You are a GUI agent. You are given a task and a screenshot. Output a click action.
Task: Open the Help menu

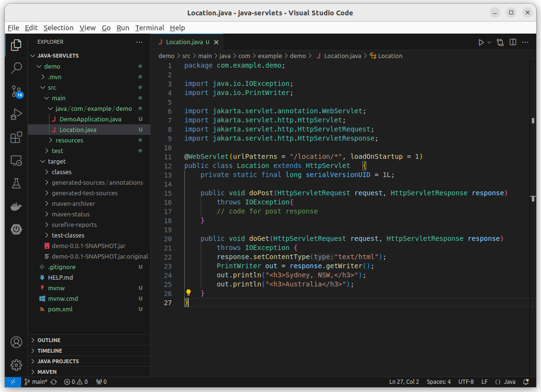click(177, 27)
